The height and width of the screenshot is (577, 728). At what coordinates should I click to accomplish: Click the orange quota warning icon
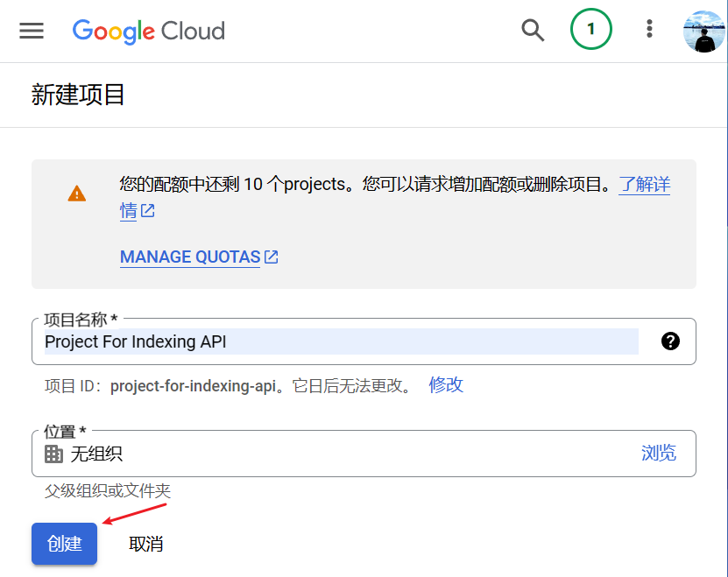point(77,194)
